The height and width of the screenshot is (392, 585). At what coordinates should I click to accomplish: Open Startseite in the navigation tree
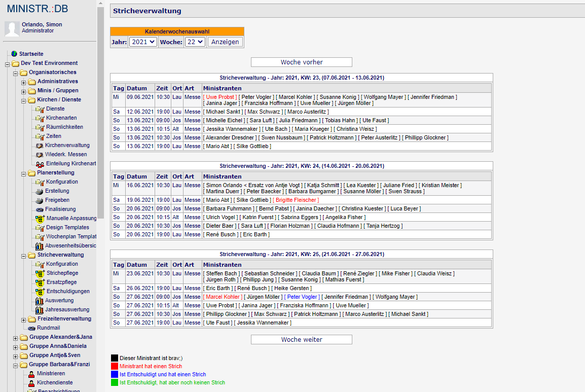point(31,54)
